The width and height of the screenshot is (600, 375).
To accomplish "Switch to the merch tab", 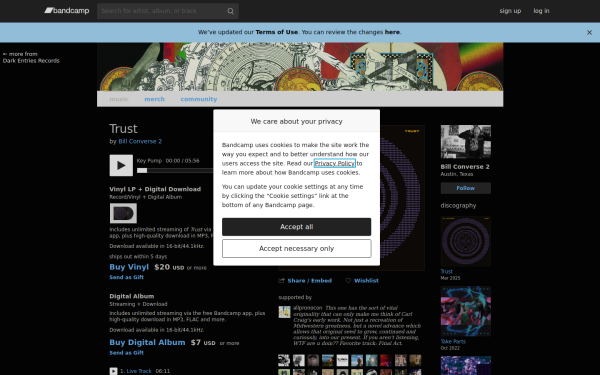I will coord(155,99).
